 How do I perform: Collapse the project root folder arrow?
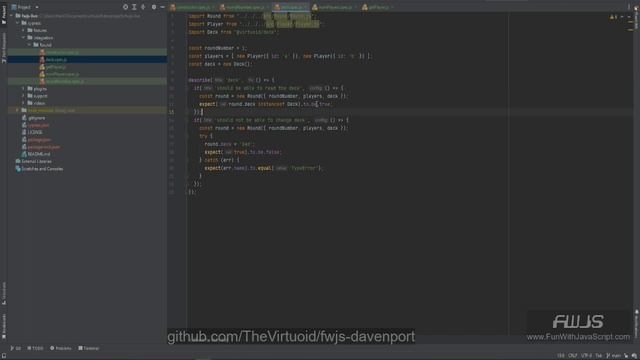click(x=11, y=16)
